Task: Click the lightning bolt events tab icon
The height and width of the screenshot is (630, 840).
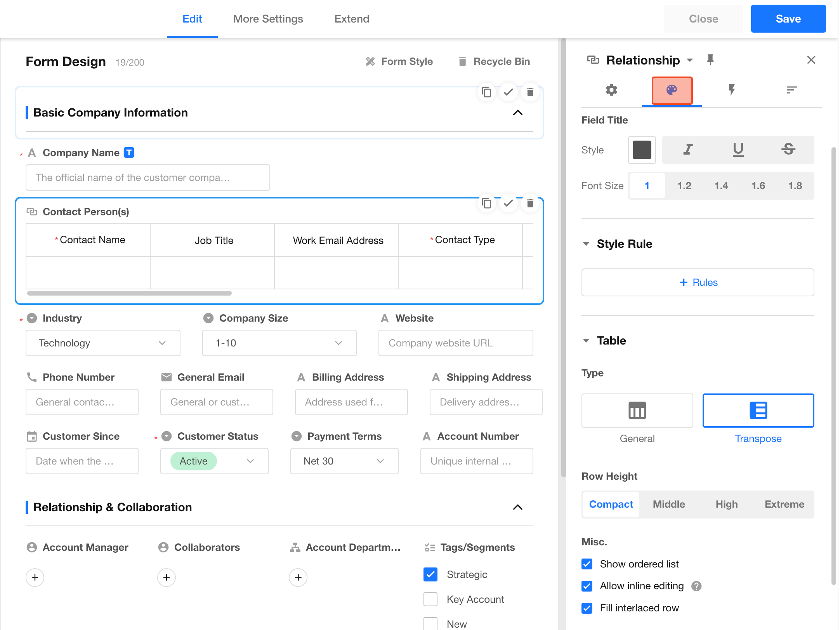Action: pyautogui.click(x=731, y=90)
